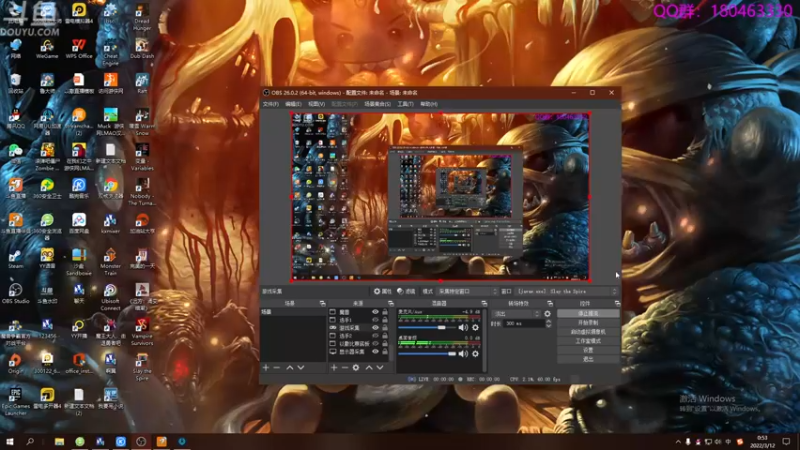The width and height of the screenshot is (800, 450).
Task: Select Vampire Survivors desktop icon
Action: pos(142,332)
